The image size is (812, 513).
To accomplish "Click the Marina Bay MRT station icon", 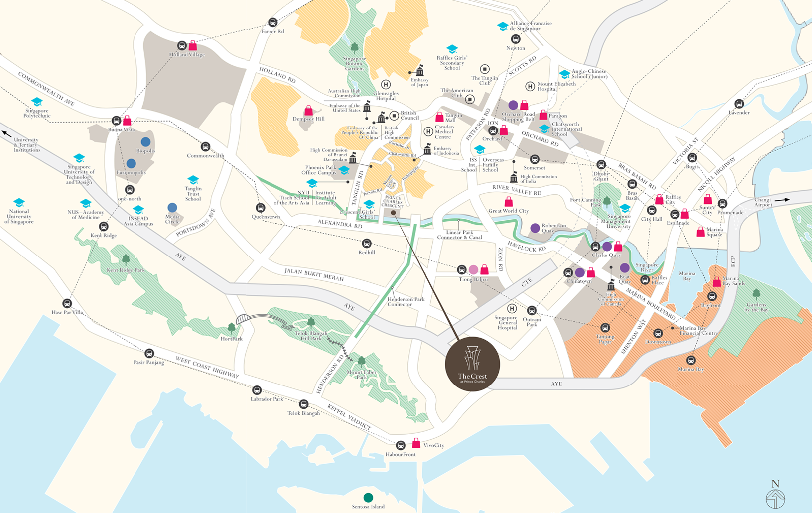I will [x=691, y=360].
